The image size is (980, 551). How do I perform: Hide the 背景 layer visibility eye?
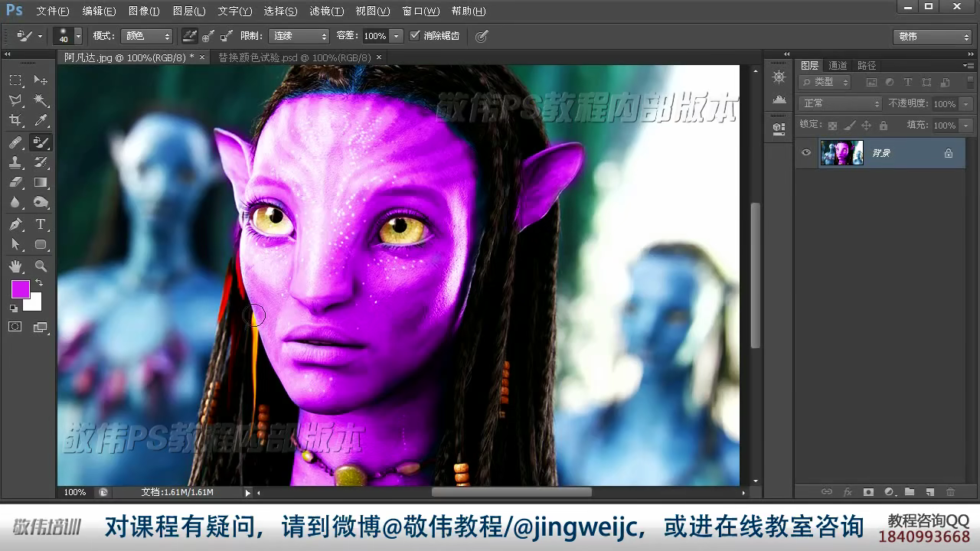coord(806,153)
